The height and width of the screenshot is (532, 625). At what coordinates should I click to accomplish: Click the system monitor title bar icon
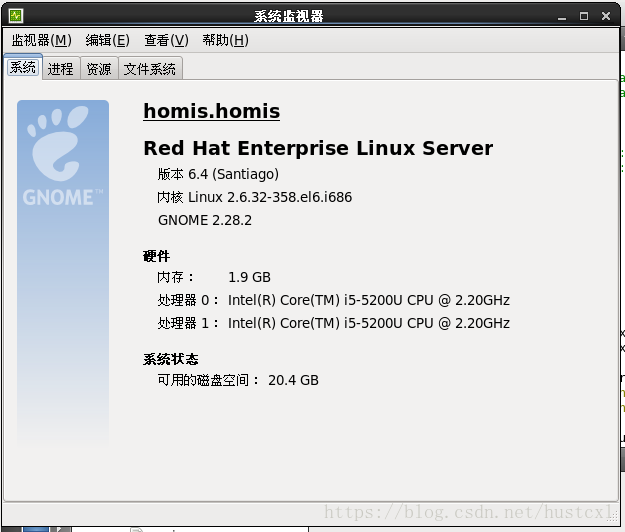(16, 16)
